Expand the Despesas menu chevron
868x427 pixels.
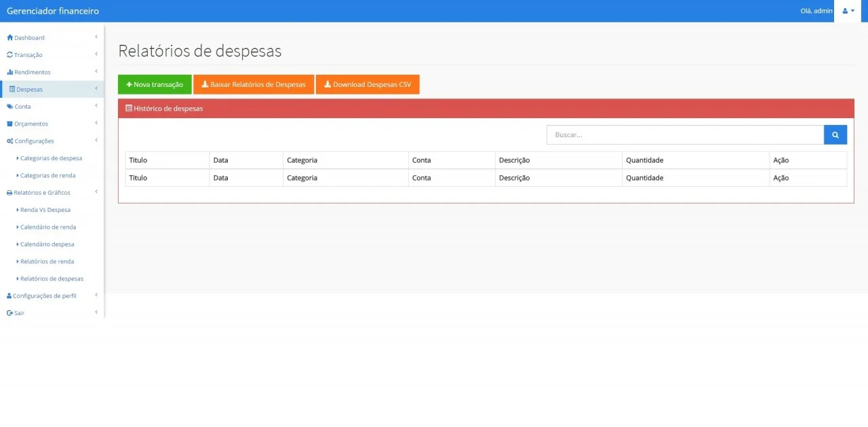tap(96, 88)
